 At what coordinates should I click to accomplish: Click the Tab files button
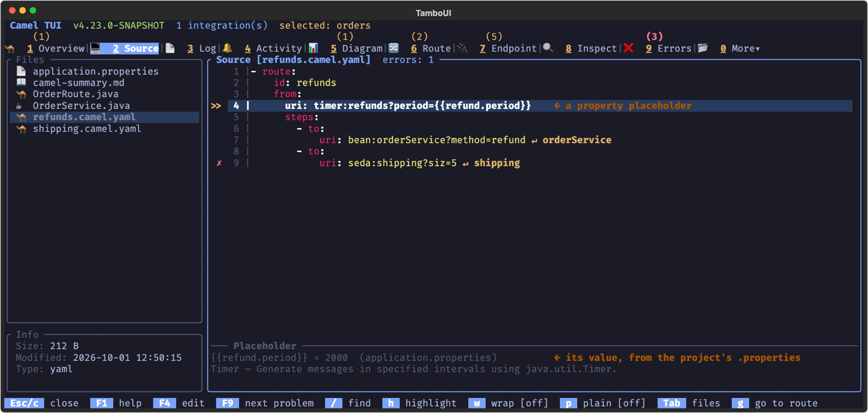pos(689,403)
